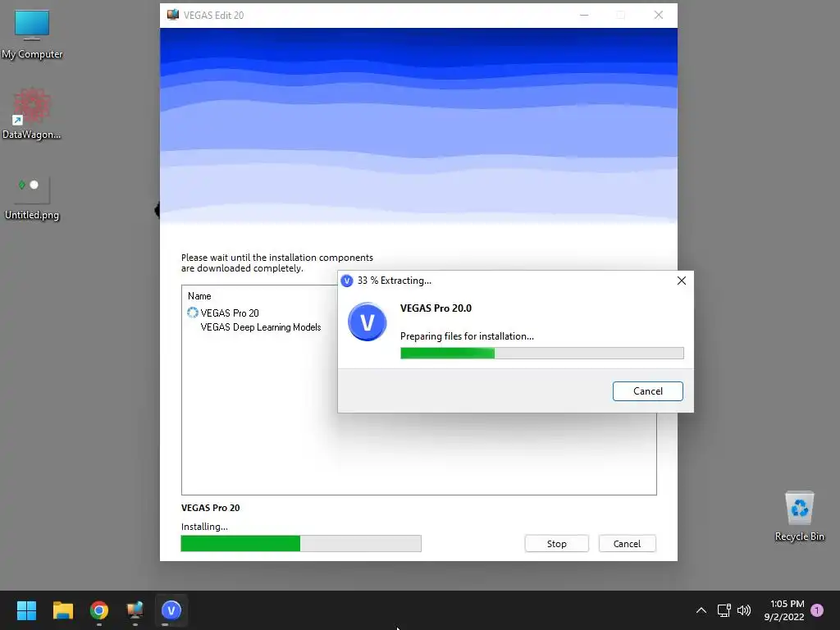Image resolution: width=840 pixels, height=630 pixels.
Task: Open File Explorer from taskbar
Action: pos(62,610)
